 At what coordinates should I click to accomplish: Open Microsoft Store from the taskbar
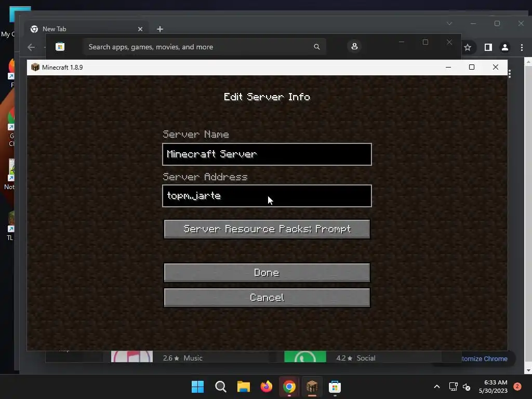(x=335, y=387)
